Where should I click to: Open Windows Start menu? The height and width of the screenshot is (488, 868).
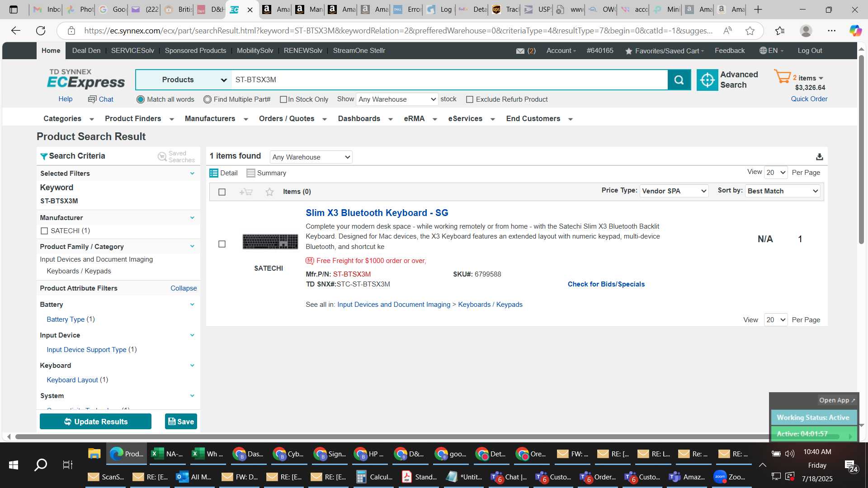(14, 465)
